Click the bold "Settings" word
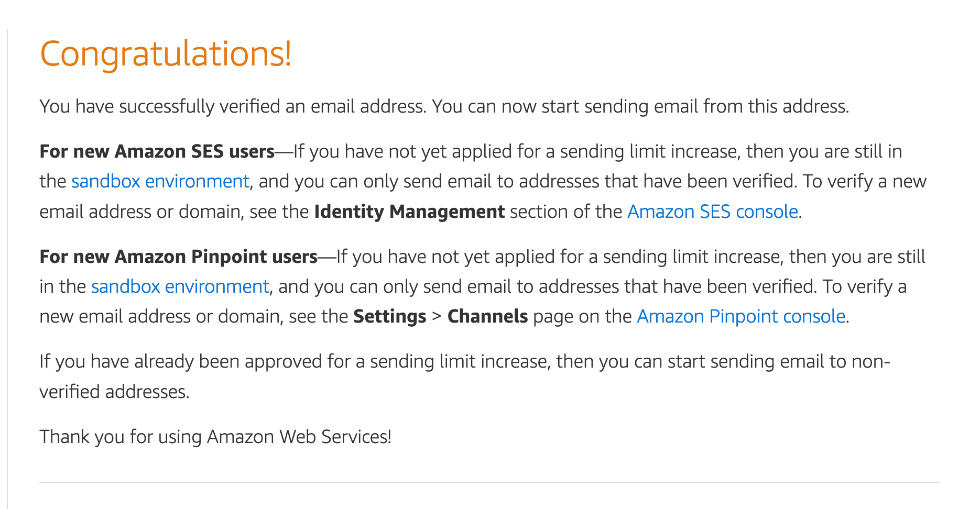The image size is (980, 509). (x=389, y=316)
